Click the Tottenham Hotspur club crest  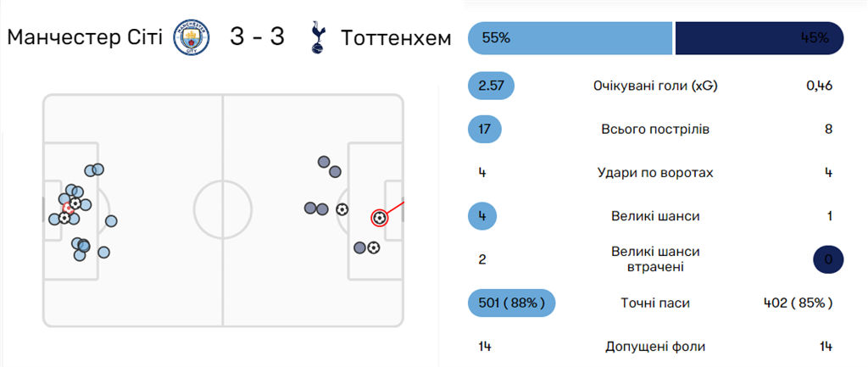(x=317, y=38)
